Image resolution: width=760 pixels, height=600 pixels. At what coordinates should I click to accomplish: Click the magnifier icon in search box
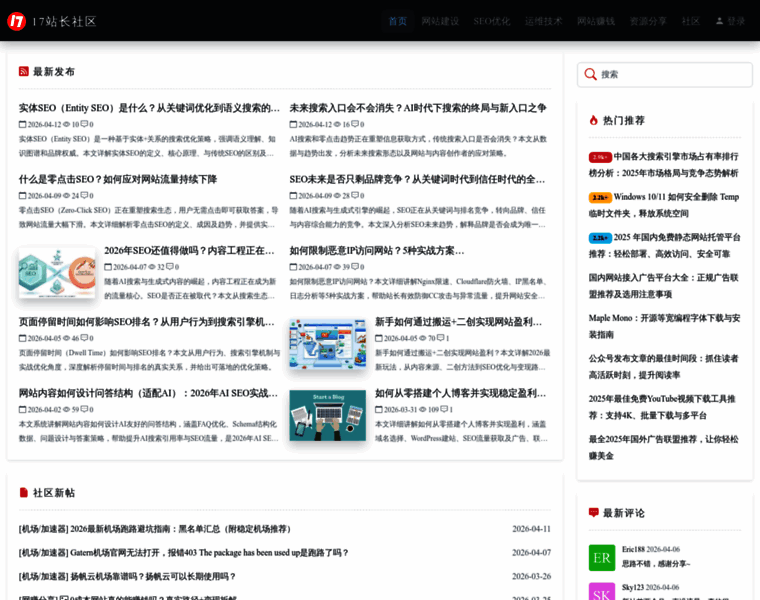click(x=591, y=74)
